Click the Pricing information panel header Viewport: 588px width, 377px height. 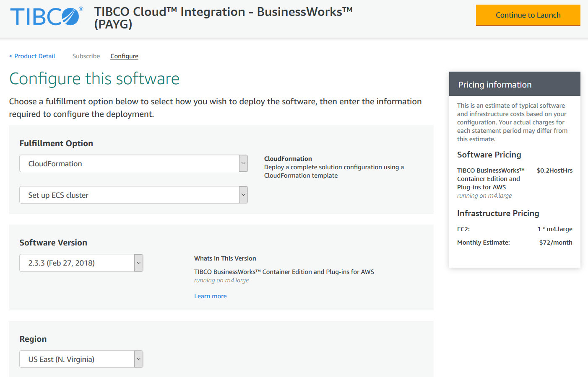(x=514, y=85)
